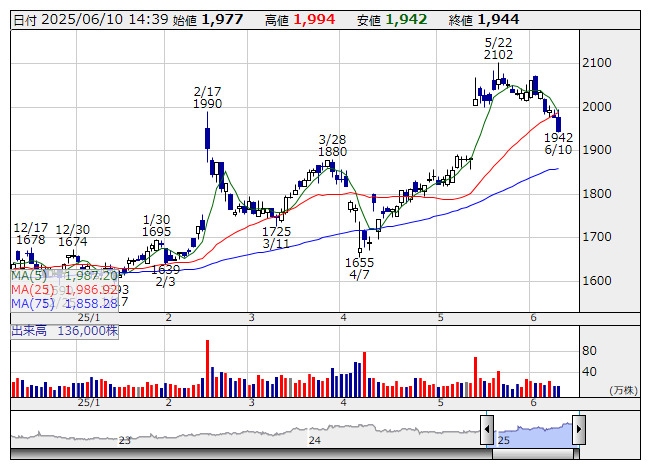Click the 23 year marker in overview

coord(125,440)
